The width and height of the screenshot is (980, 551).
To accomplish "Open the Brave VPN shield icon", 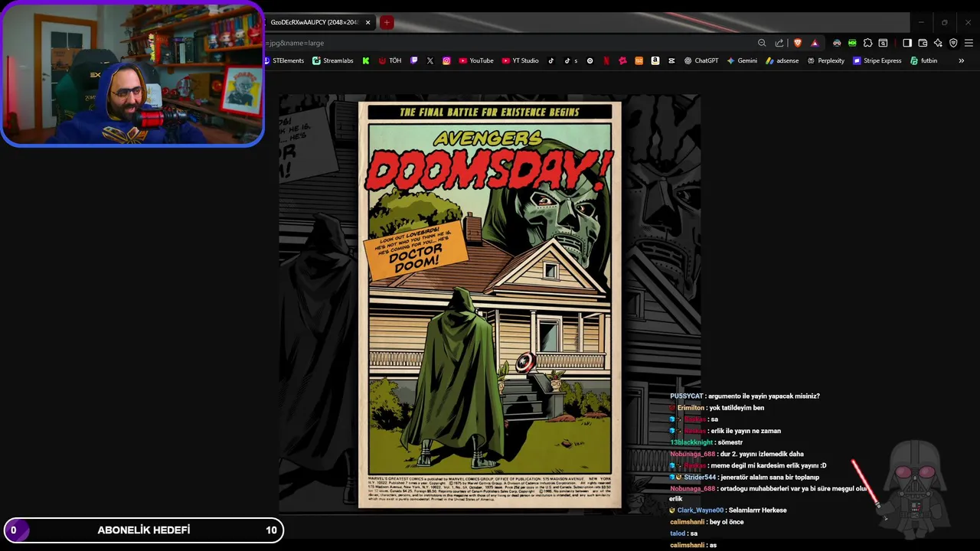I will (953, 43).
